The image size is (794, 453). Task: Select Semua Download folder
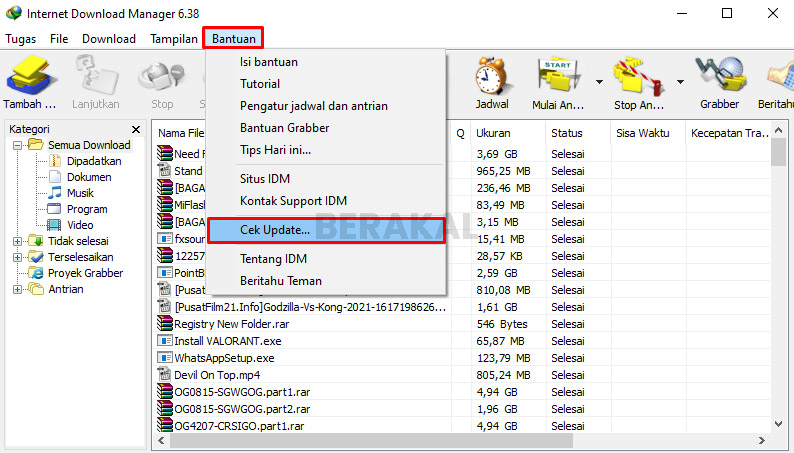(x=89, y=145)
